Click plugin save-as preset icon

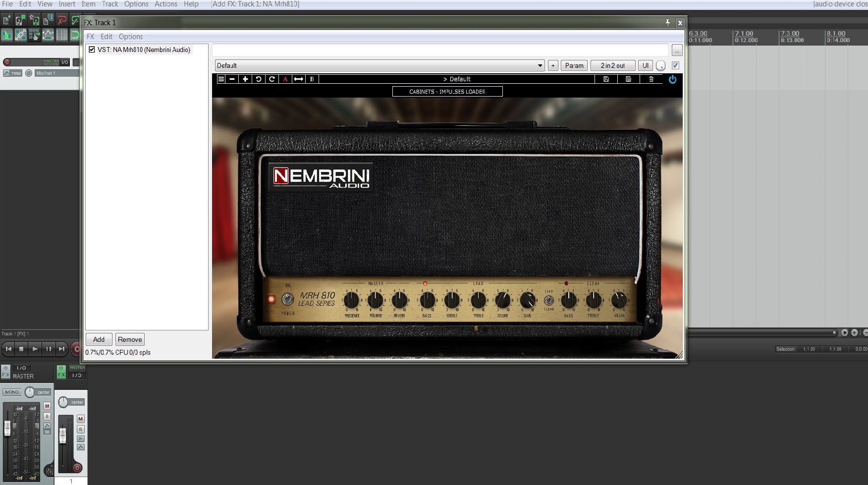pyautogui.click(x=628, y=79)
